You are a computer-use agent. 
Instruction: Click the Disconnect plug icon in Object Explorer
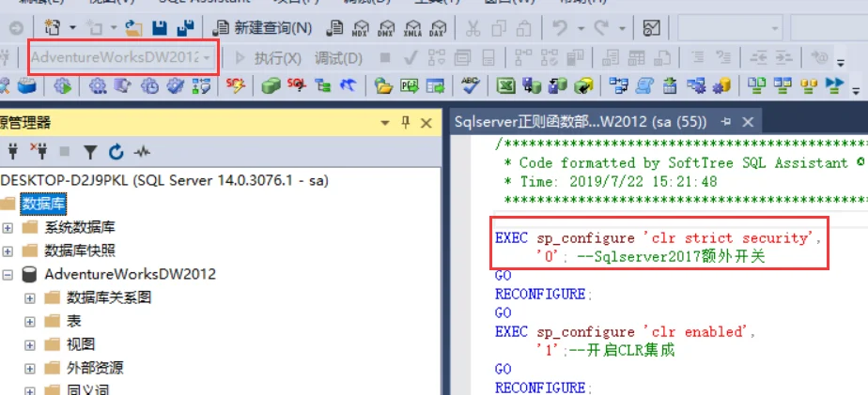(x=39, y=151)
